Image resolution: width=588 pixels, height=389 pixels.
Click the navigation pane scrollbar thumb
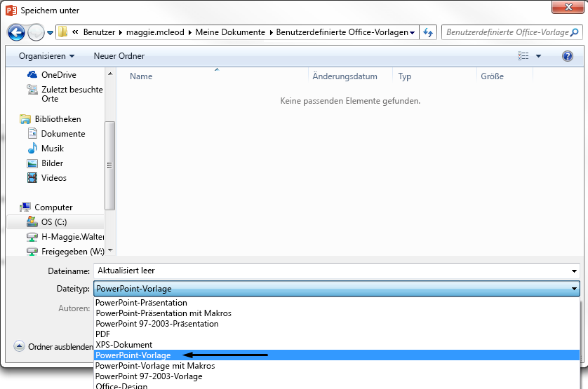[110, 165]
